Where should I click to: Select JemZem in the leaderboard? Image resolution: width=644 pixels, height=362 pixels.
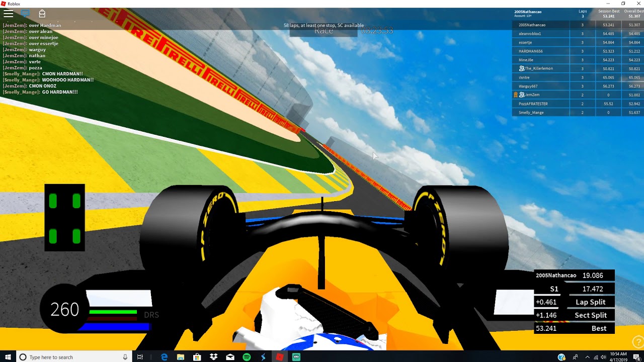click(578, 95)
